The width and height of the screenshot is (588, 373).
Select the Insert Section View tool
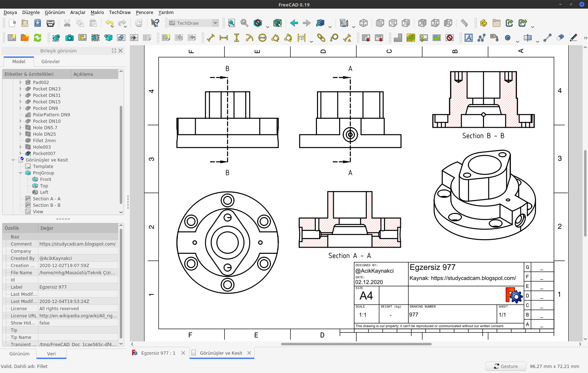[x=95, y=38]
